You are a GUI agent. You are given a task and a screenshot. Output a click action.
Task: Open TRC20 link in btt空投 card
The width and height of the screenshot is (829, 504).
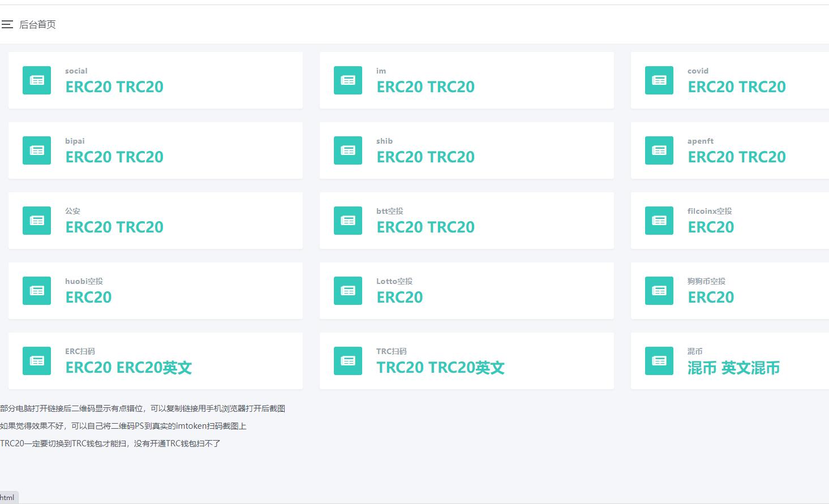(x=450, y=227)
